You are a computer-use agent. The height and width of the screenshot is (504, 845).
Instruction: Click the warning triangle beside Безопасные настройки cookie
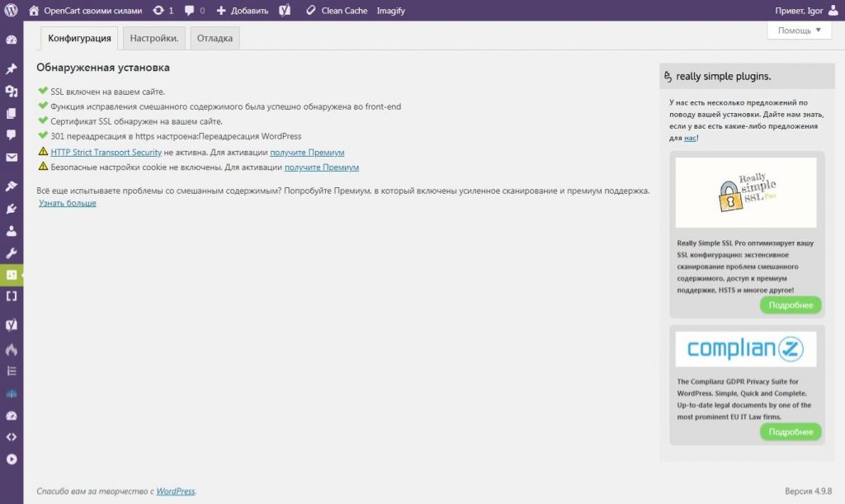(43, 167)
